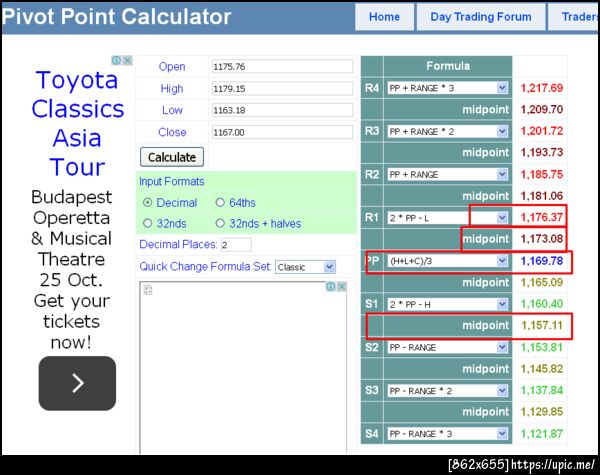Click the S4 value 1,121.87

tap(541, 434)
